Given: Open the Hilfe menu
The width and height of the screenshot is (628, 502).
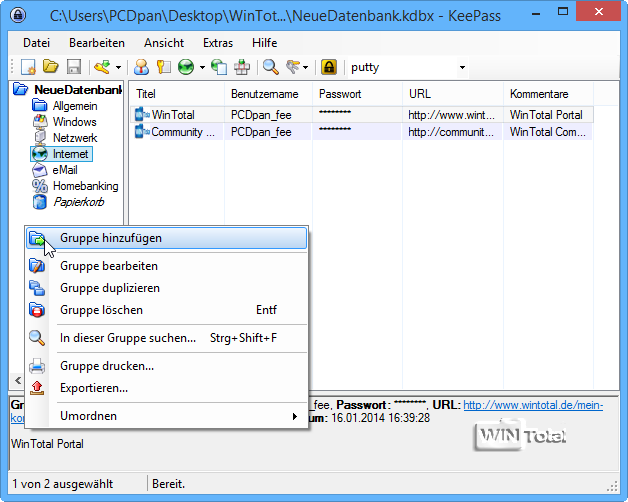Looking at the screenshot, I should [x=264, y=43].
